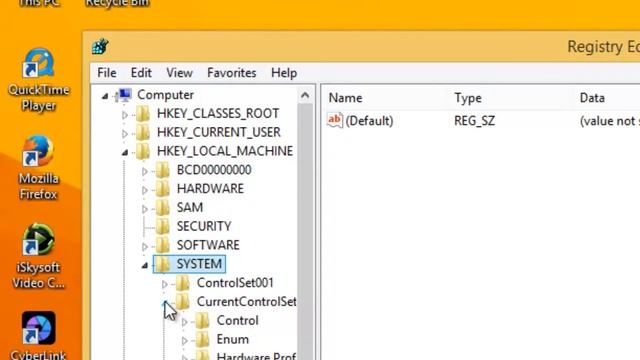Expand the SAM key

pyautogui.click(x=144, y=209)
